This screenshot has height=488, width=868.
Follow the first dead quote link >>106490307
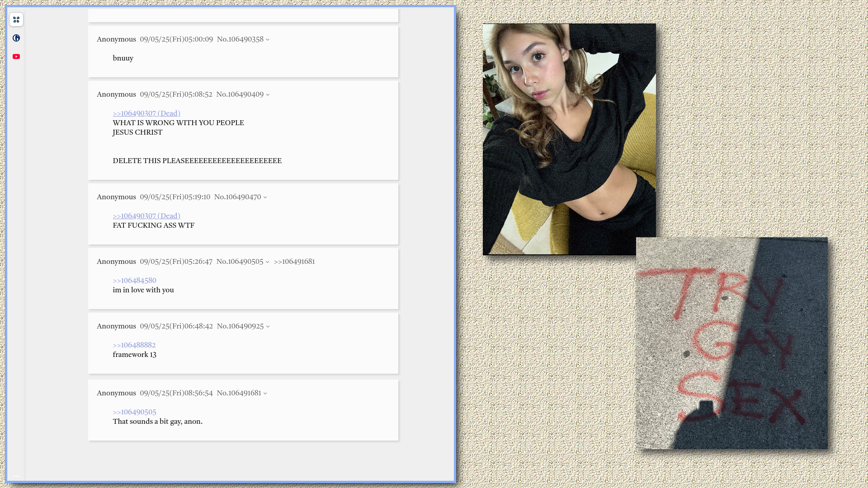[146, 113]
